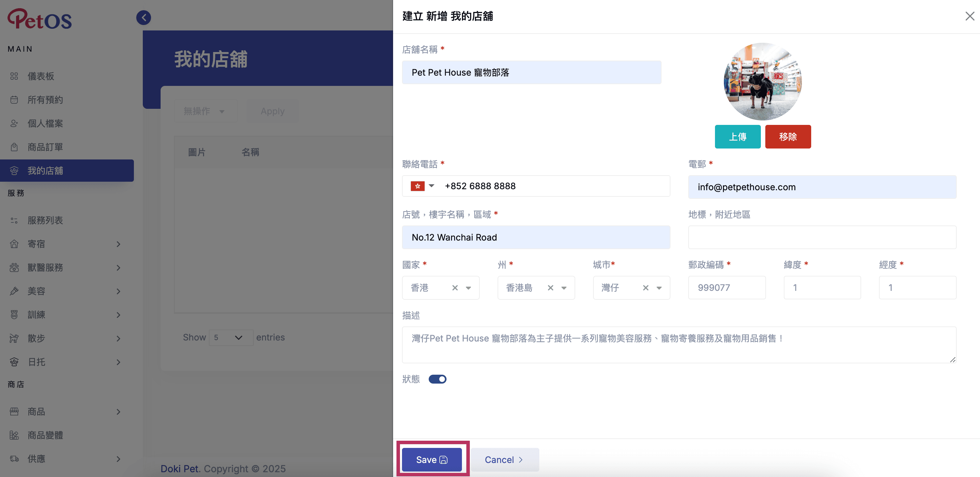Click the dashboard grid icon beside 儀表板
The height and width of the screenshot is (477, 980).
click(x=14, y=76)
